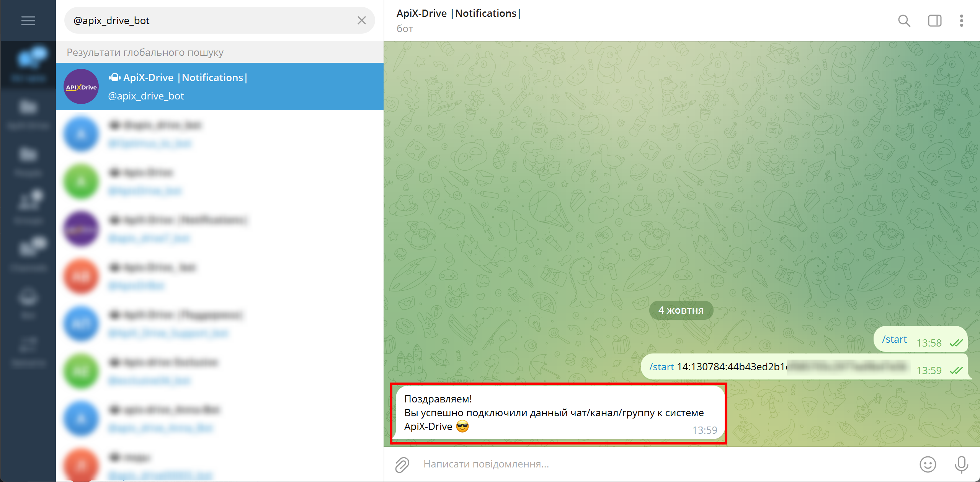Click the 13:59 timestamp on bot reply
Image resolution: width=980 pixels, height=482 pixels.
704,430
